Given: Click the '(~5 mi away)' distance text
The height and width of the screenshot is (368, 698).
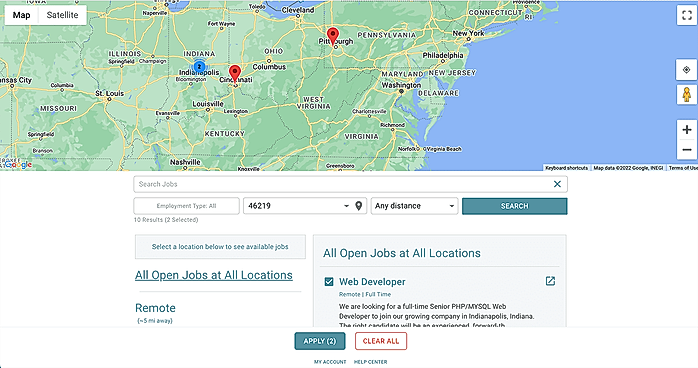Looking at the screenshot, I should (x=155, y=320).
